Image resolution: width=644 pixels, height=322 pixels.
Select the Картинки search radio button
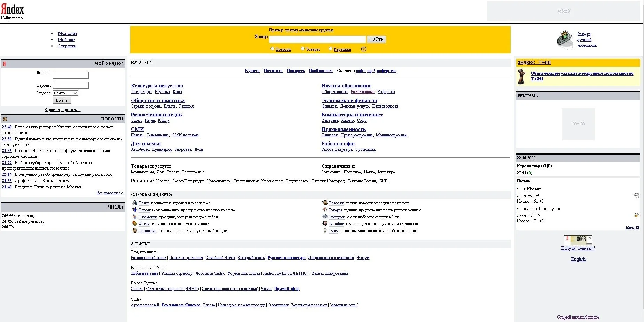[331, 49]
